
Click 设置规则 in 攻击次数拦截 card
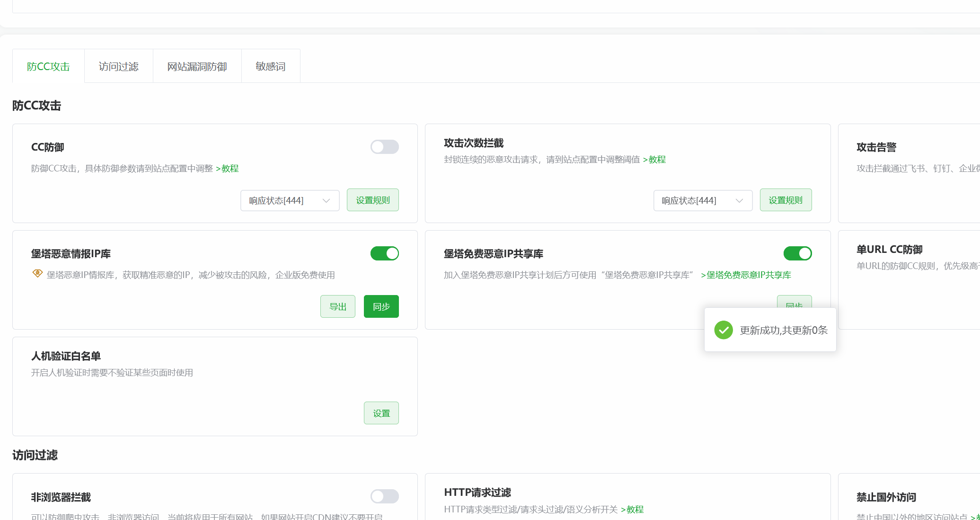click(x=786, y=200)
